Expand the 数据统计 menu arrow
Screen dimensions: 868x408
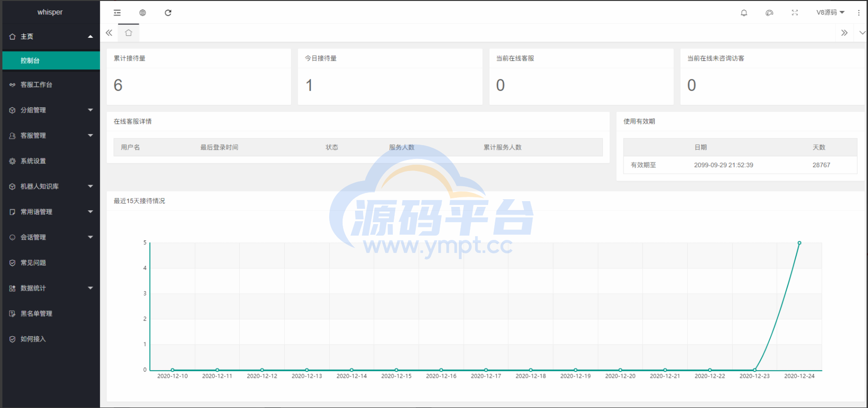90,288
